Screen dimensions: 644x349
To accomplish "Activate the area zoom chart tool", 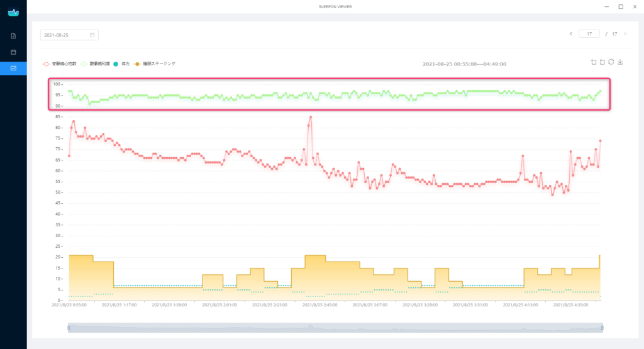I will click(x=594, y=62).
